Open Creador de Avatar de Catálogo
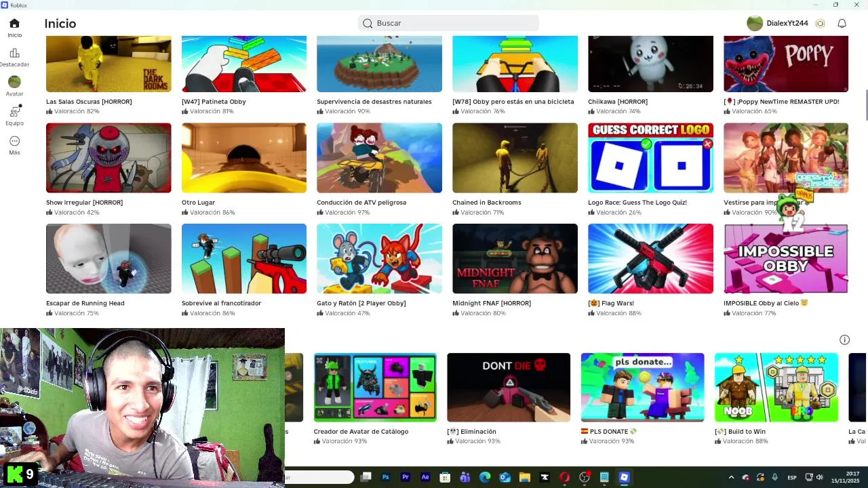The height and width of the screenshot is (488, 868). point(375,387)
